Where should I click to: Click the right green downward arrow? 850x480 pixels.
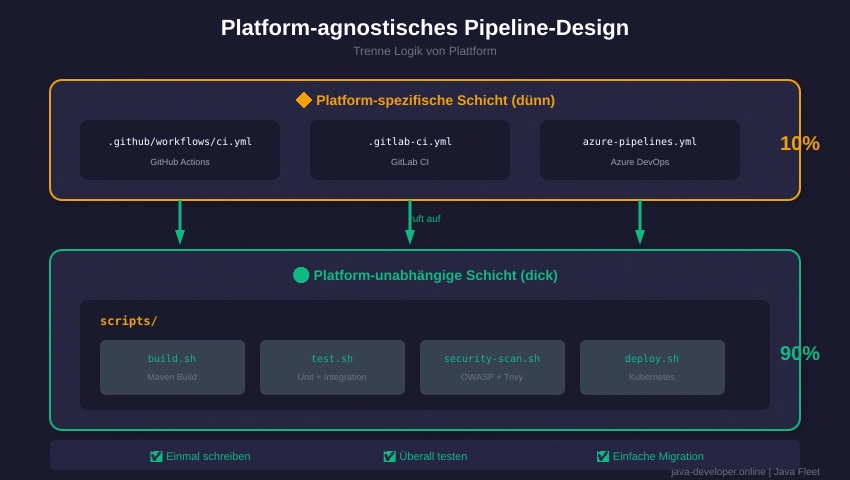pyautogui.click(x=640, y=222)
